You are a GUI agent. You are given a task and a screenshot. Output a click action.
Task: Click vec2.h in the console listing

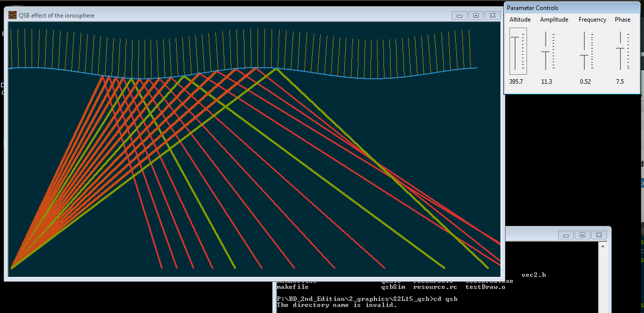pyautogui.click(x=534, y=275)
